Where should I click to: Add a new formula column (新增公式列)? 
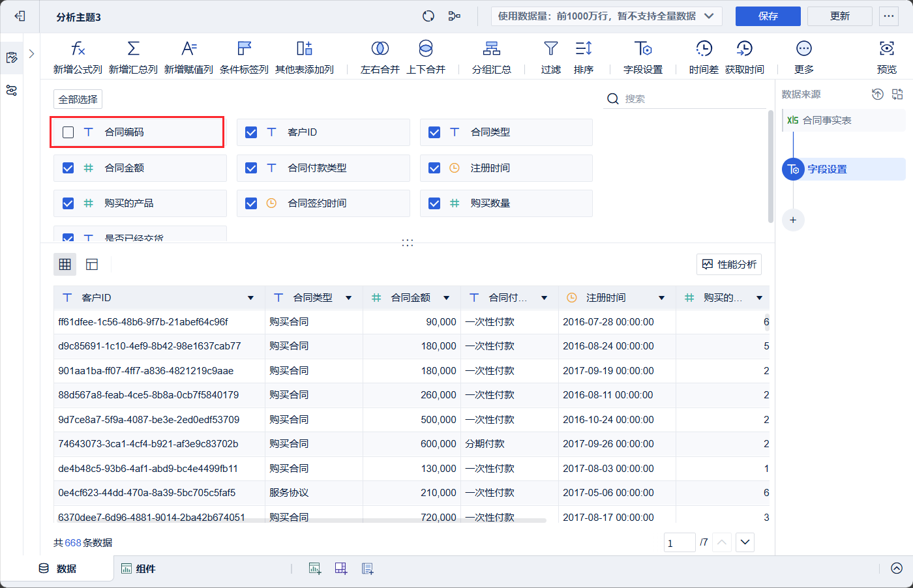(x=78, y=57)
